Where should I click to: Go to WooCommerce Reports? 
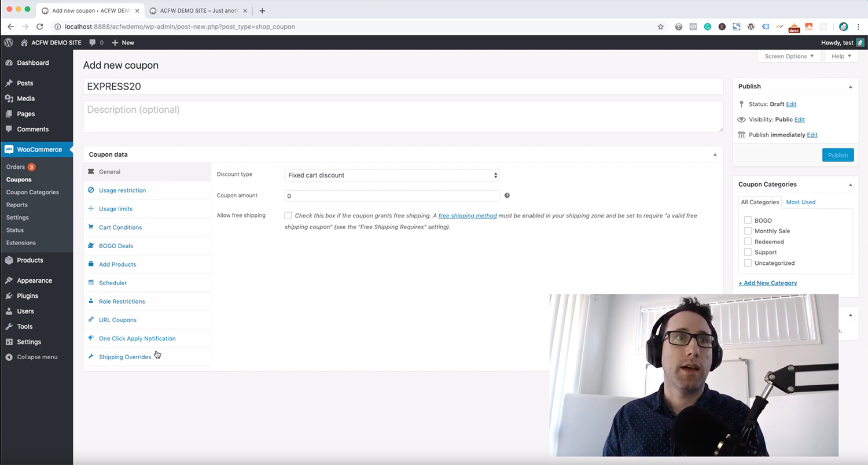[x=17, y=205]
